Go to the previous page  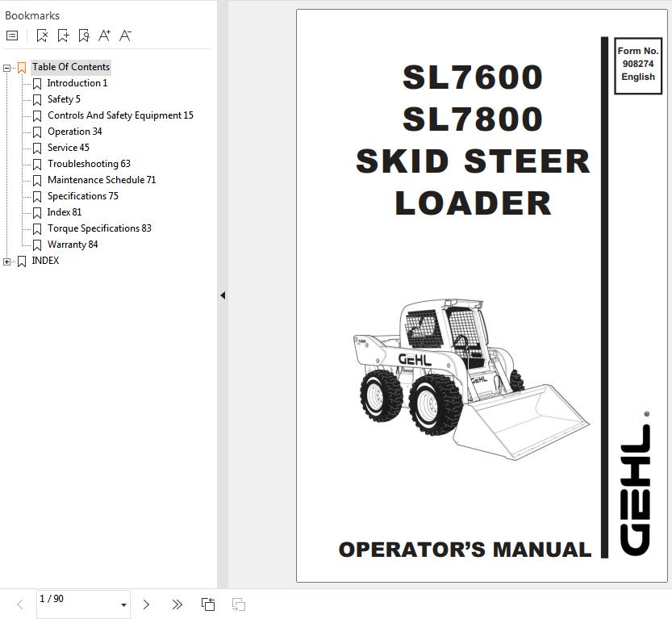point(19,604)
